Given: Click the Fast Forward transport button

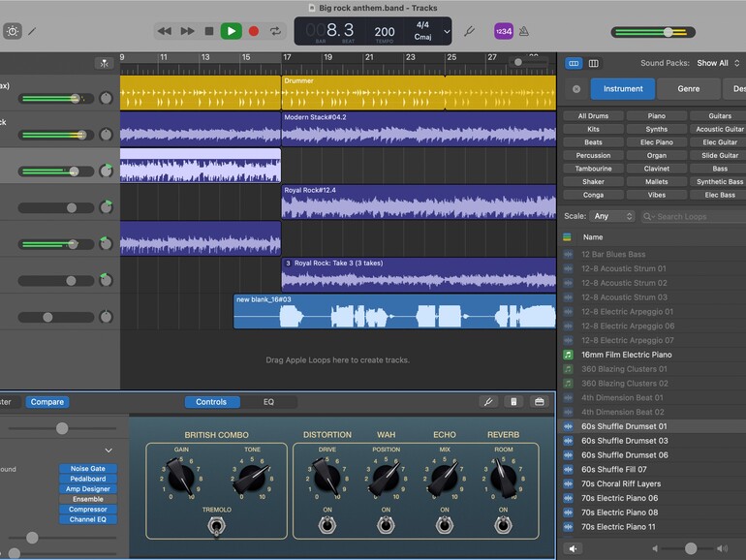Looking at the screenshot, I should coord(187,31).
